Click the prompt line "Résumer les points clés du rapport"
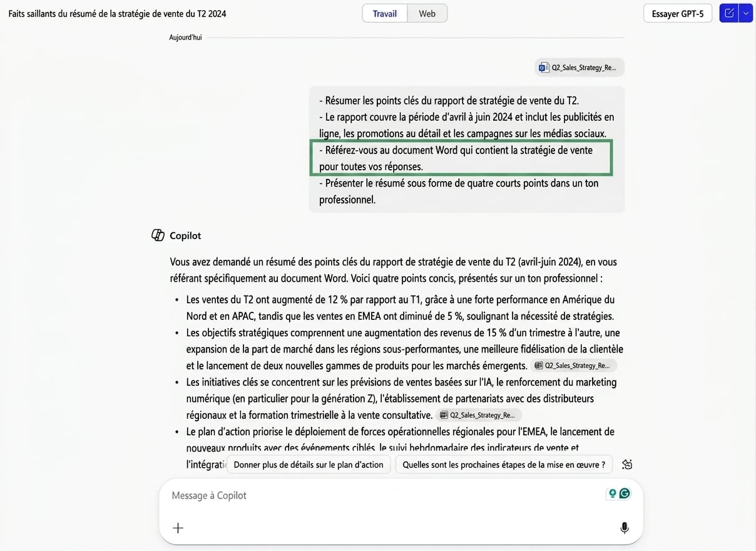The height and width of the screenshot is (551, 756). point(449,101)
